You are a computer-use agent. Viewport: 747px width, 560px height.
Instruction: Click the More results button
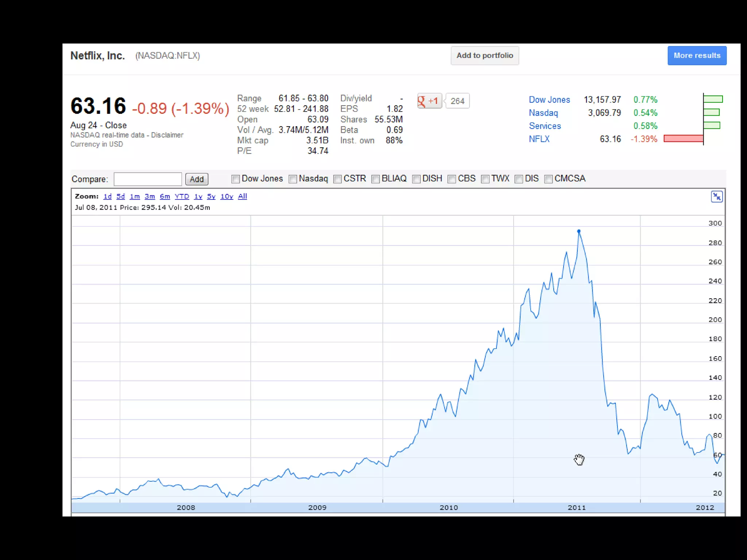697,55
